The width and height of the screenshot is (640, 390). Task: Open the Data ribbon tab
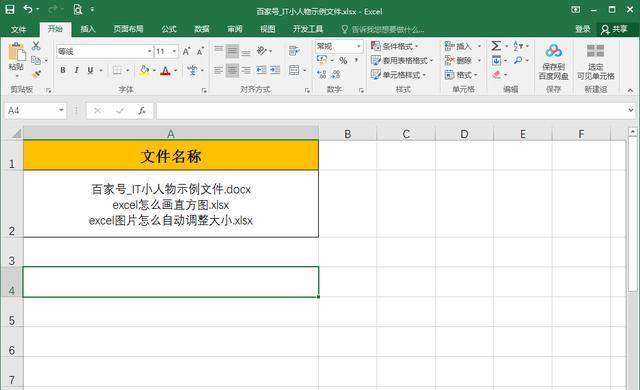202,29
